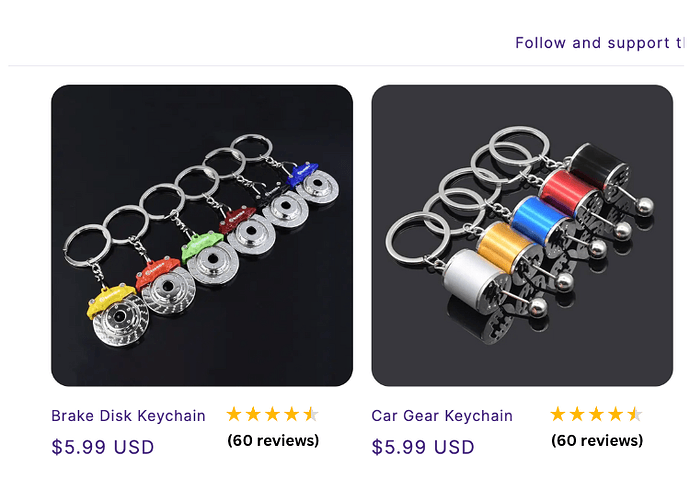Image resolution: width=690 pixels, height=478 pixels.
Task: Open the Car Gear Keychain product title
Action: (442, 415)
